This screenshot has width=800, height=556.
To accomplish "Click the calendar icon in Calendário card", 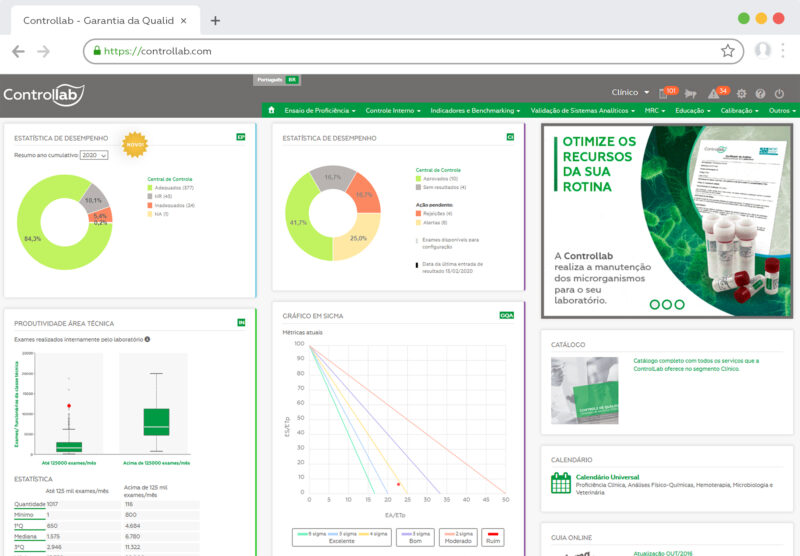I will [x=561, y=483].
